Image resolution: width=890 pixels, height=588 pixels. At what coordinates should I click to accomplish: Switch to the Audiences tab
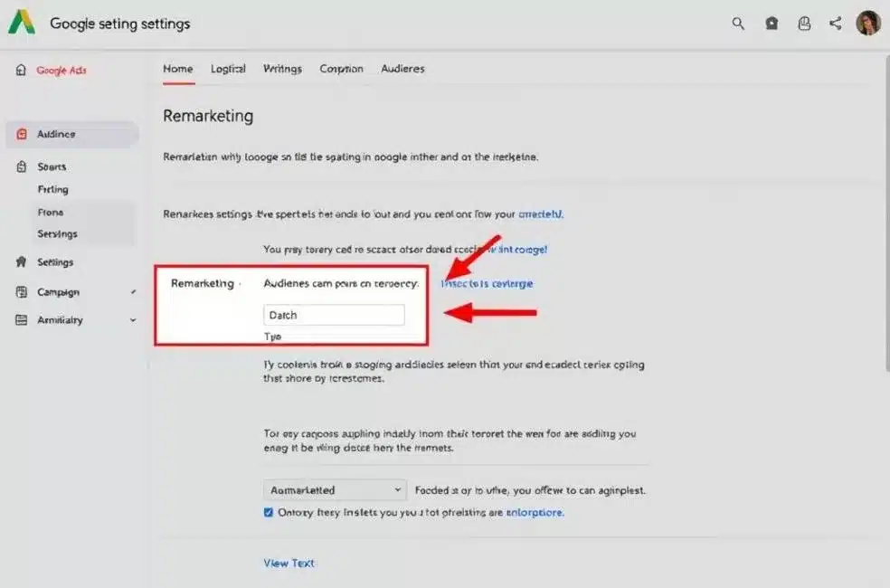[402, 68]
